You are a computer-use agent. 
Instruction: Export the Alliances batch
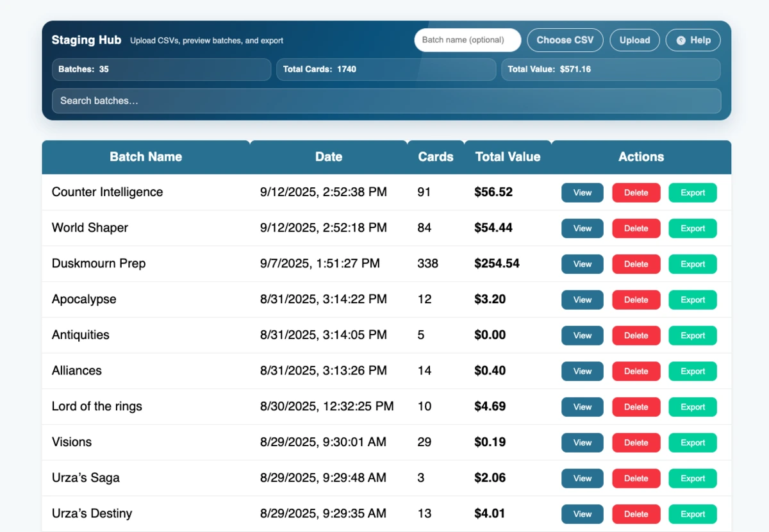pos(692,371)
